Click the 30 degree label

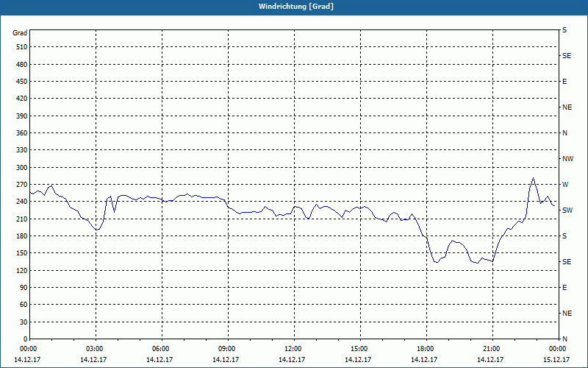24,322
